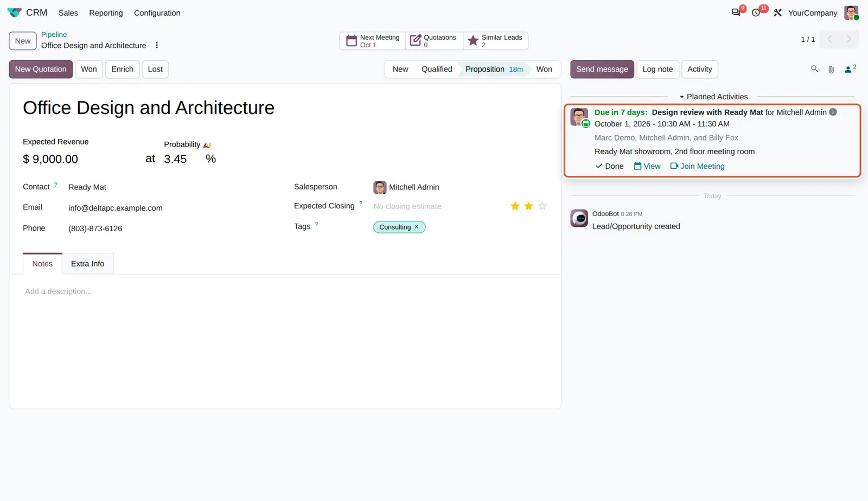Go to previous record arrow
This screenshot has height=501, width=868.
[829, 39]
